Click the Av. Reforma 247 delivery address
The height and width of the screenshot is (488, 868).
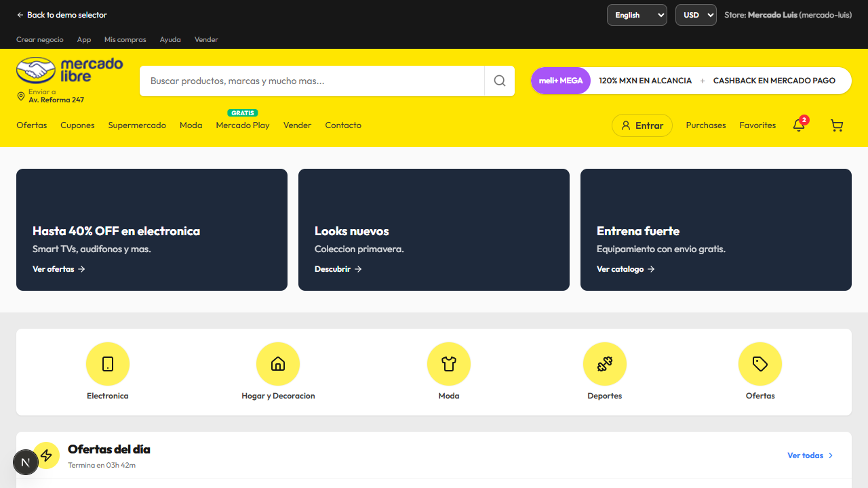(x=56, y=100)
